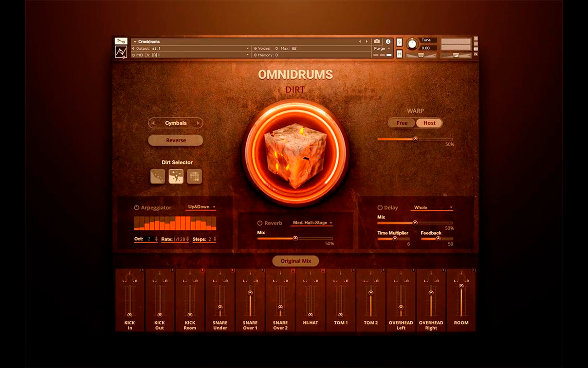Click the Arpeggiator step bar graph
Image resolution: width=588 pixels, height=368 pixels.
(175, 223)
